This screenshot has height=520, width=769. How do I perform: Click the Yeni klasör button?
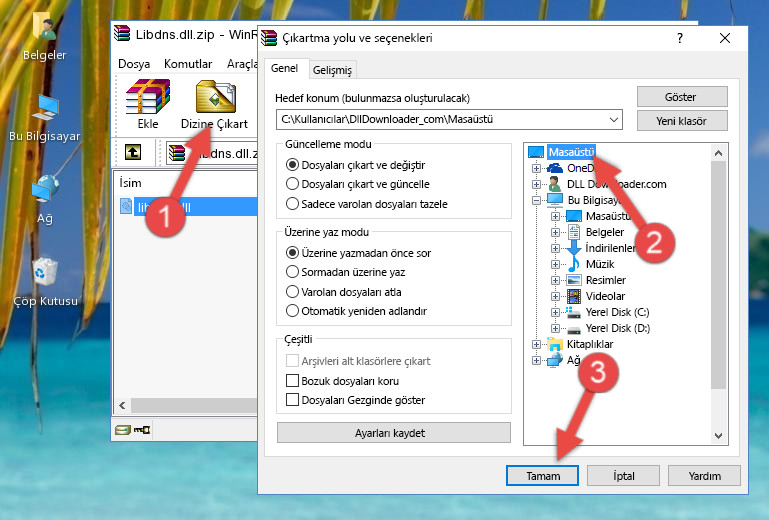682,121
